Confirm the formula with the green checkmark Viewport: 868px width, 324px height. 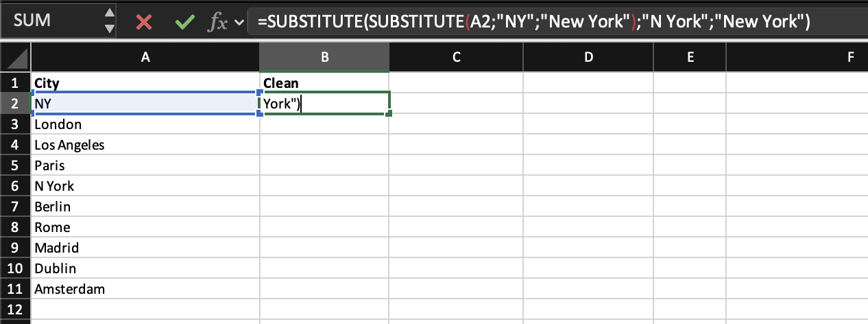coord(183,22)
